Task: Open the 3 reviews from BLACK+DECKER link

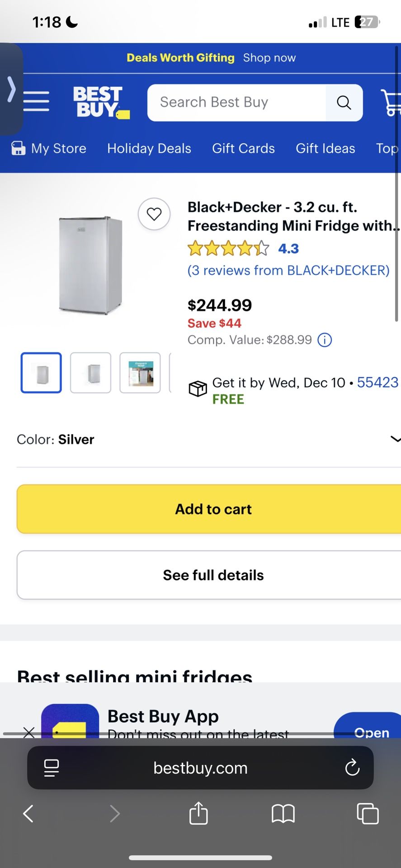Action: [x=288, y=270]
